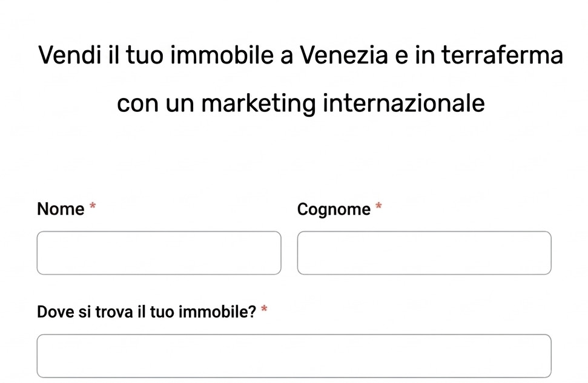The height and width of the screenshot is (383, 588).
Task: Click the word "marketing" in the heading
Action: pyautogui.click(x=259, y=103)
